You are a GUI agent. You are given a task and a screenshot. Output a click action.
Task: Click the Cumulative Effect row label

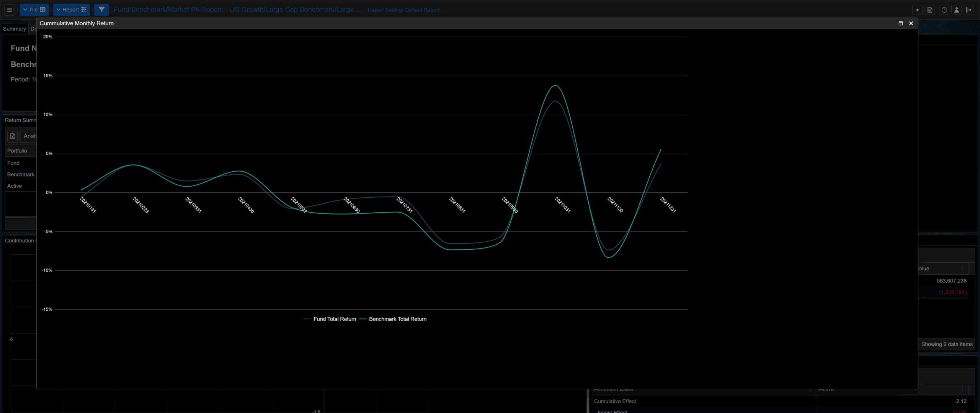tap(615, 401)
